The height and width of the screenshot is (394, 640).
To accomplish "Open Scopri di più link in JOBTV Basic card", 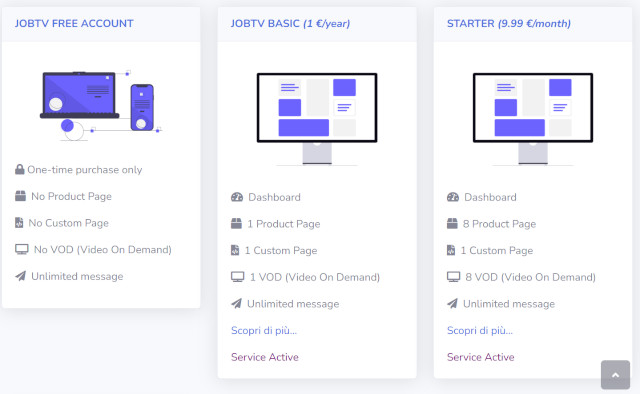I will tap(264, 330).
